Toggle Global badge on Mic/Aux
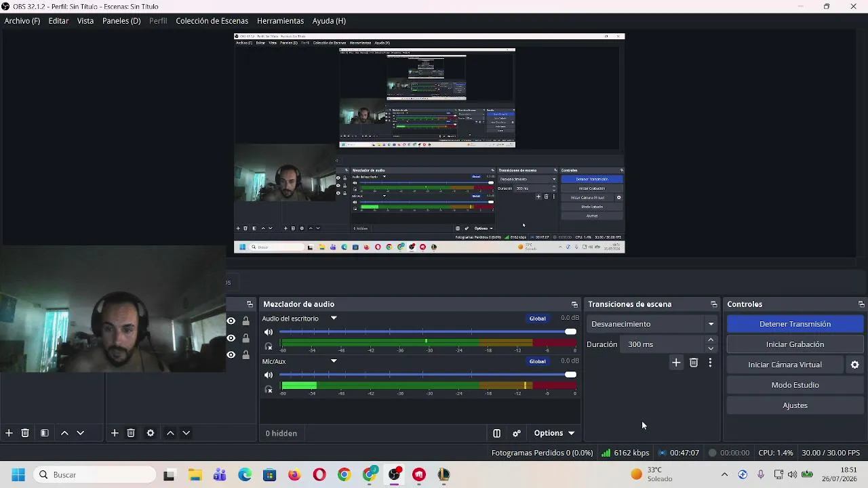Screen dimensions: 868x488 (538, 361)
